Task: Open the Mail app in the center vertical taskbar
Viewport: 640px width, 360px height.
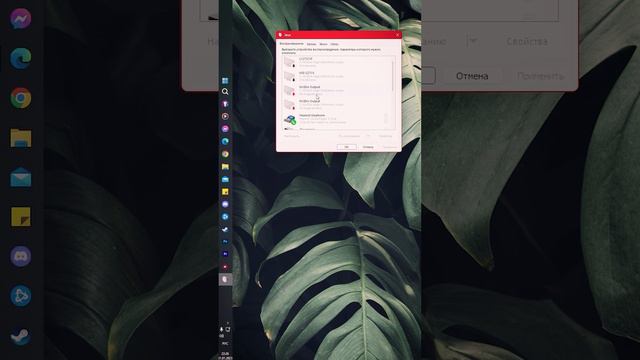Action: tap(225, 179)
